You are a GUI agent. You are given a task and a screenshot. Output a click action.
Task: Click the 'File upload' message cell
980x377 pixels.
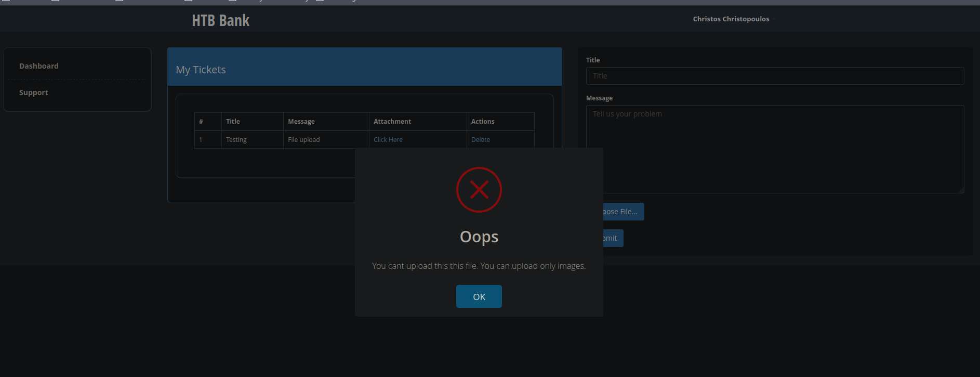click(304, 140)
